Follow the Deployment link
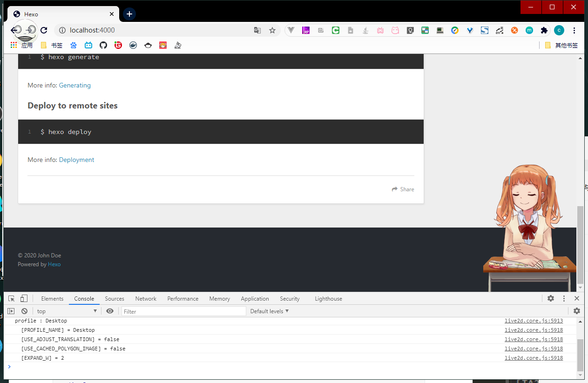 (x=76, y=160)
